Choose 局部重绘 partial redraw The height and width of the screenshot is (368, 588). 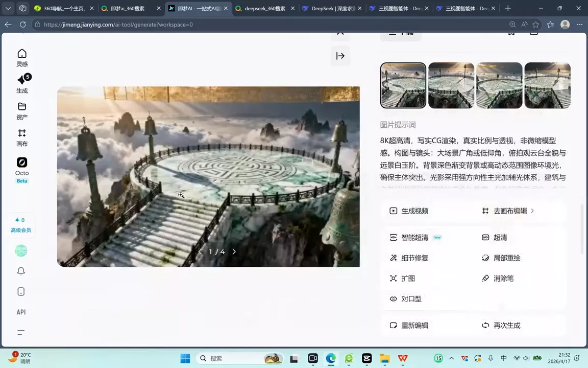pos(501,258)
